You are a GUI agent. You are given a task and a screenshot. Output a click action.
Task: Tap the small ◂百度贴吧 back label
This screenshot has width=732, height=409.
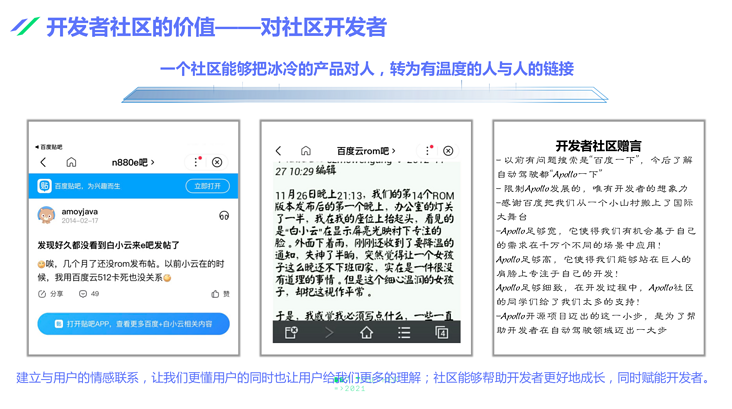coord(49,147)
